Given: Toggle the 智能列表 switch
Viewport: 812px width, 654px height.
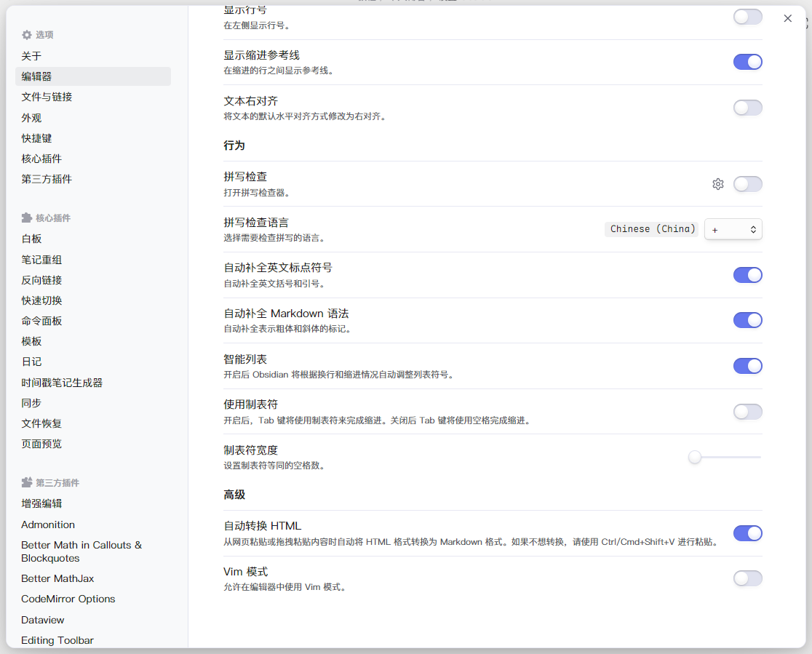Looking at the screenshot, I should 747,366.
